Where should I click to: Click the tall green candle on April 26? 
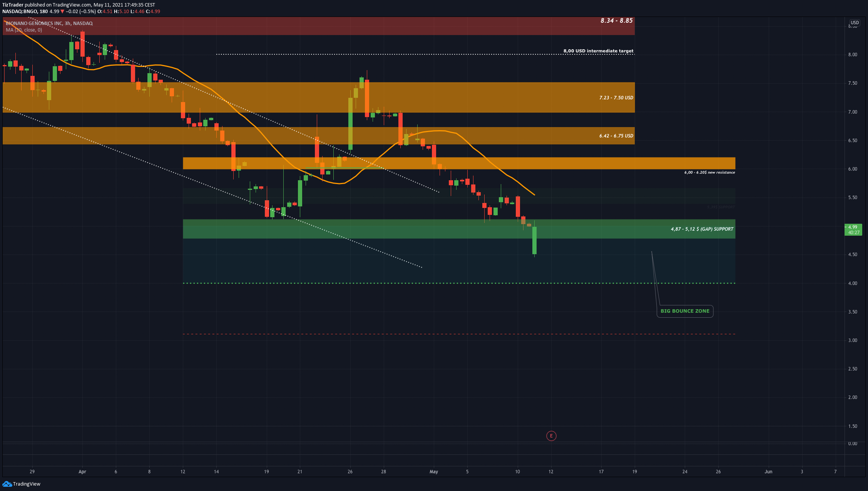pyautogui.click(x=350, y=123)
